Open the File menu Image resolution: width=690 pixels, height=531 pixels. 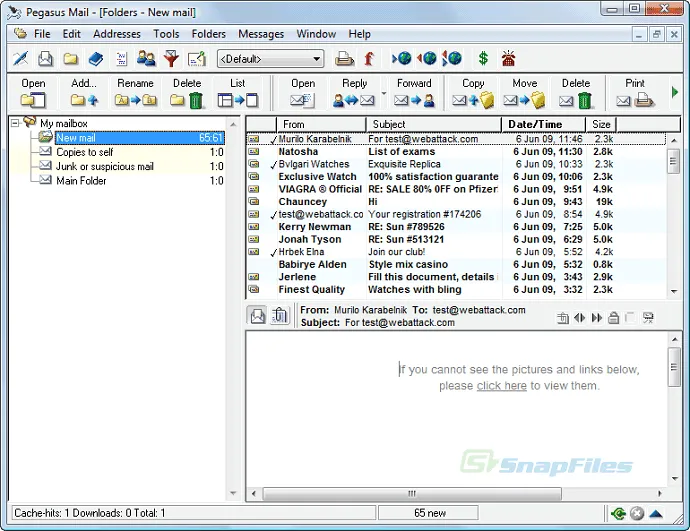[42, 34]
